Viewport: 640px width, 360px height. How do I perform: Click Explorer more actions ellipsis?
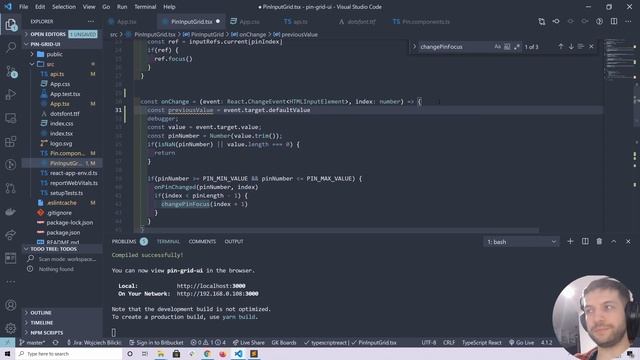click(91, 21)
